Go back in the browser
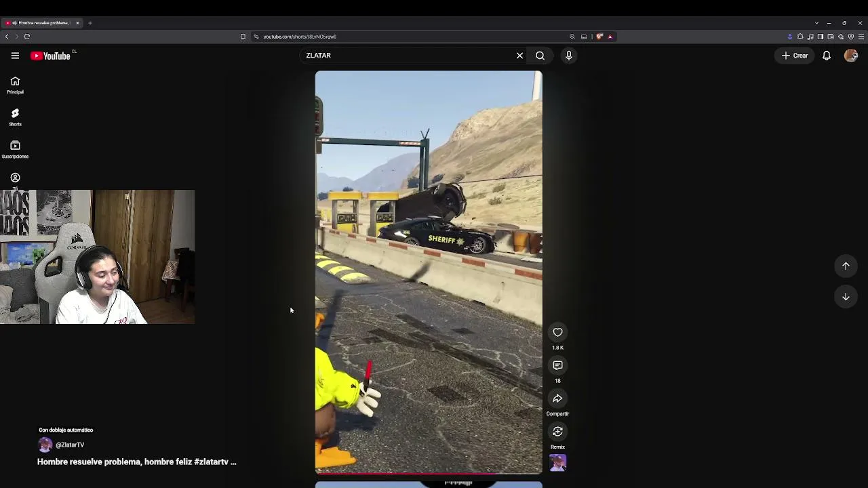Screen dimensions: 868x488 tap(7, 37)
